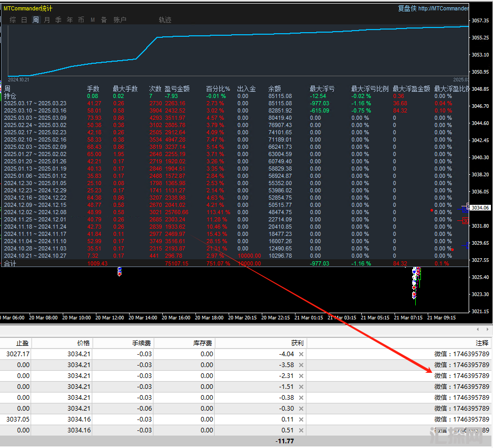
Task: Close the order with profit -0.38
Action: 301,398
